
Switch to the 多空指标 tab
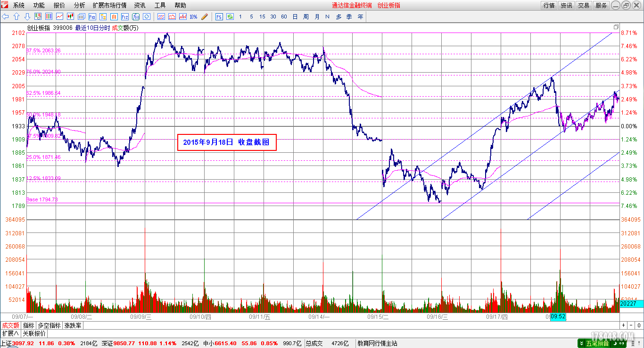tap(50, 325)
